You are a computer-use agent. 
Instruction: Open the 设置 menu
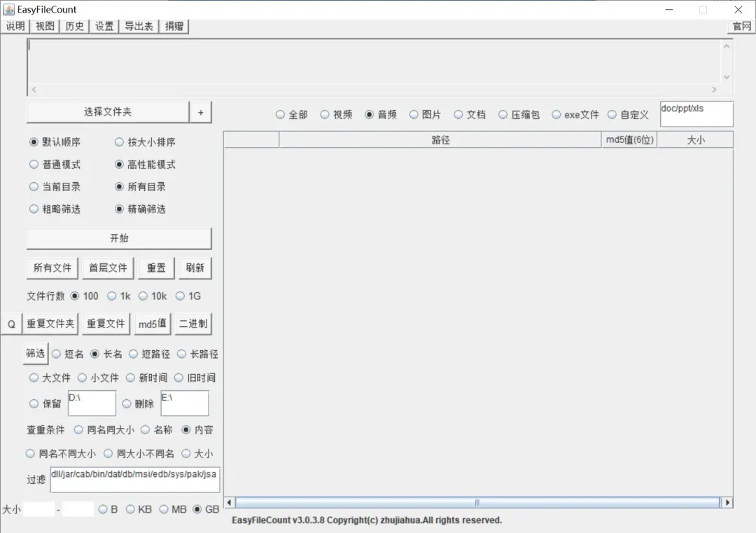pyautogui.click(x=104, y=26)
